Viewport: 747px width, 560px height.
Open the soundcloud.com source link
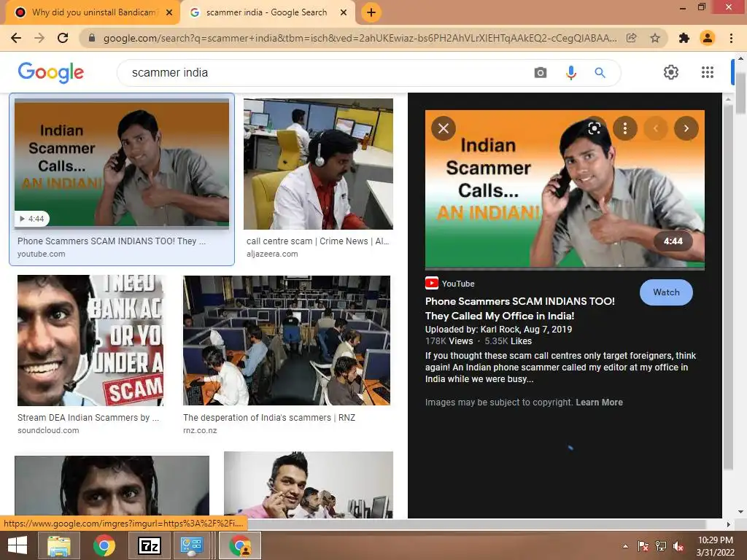click(x=48, y=430)
